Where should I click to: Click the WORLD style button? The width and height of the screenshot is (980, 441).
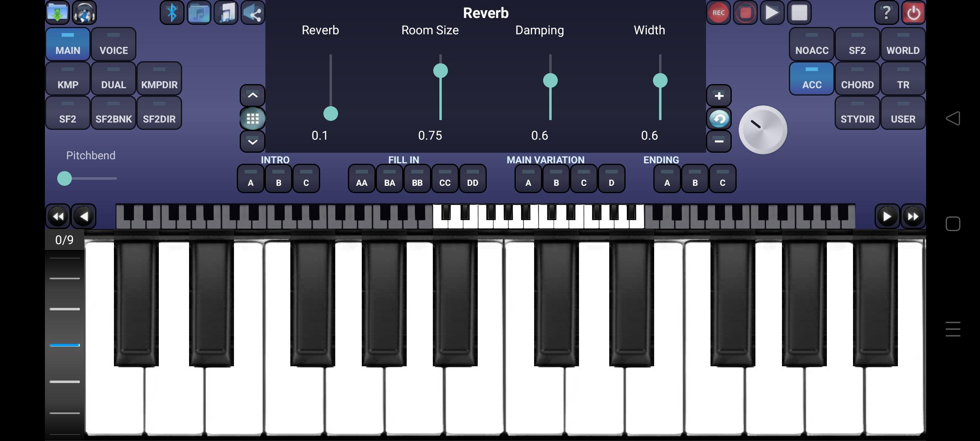tap(902, 50)
